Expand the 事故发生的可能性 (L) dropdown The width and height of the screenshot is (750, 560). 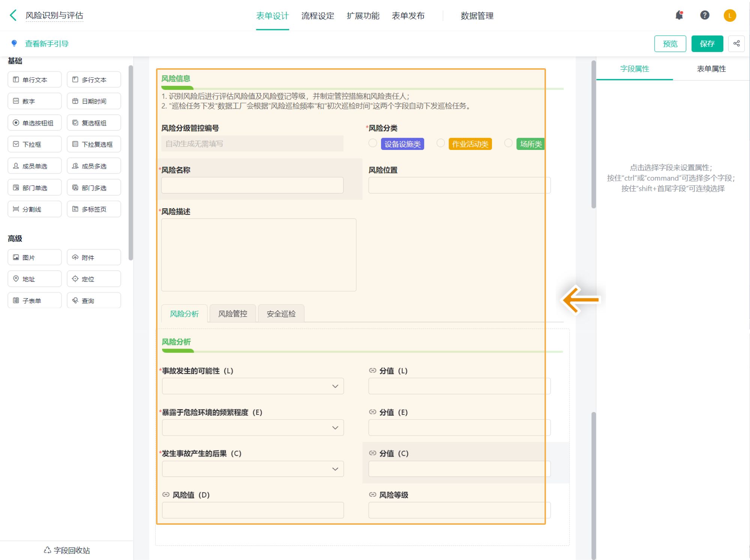coord(253,386)
